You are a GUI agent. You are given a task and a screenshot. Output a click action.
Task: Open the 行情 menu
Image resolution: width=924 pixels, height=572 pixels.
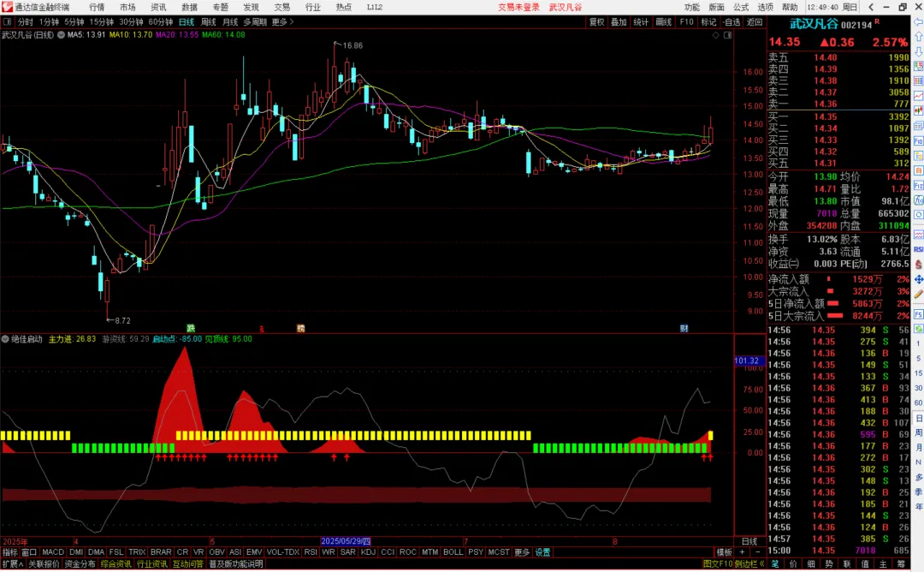(97, 7)
